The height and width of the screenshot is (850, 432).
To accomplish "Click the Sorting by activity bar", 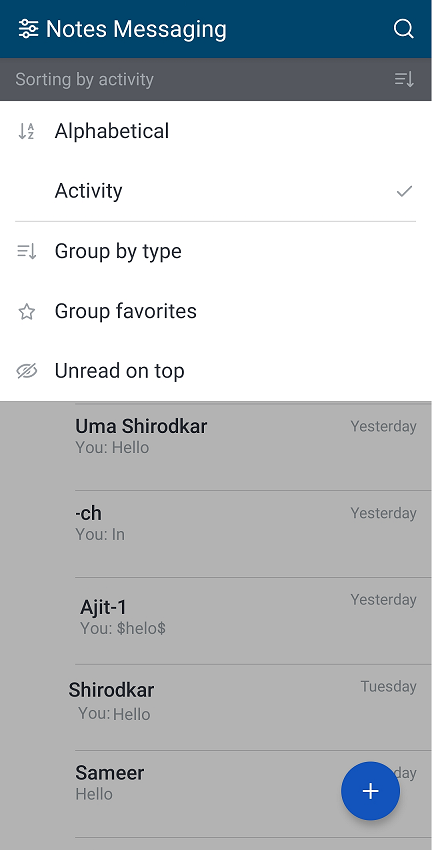I will 216,80.
